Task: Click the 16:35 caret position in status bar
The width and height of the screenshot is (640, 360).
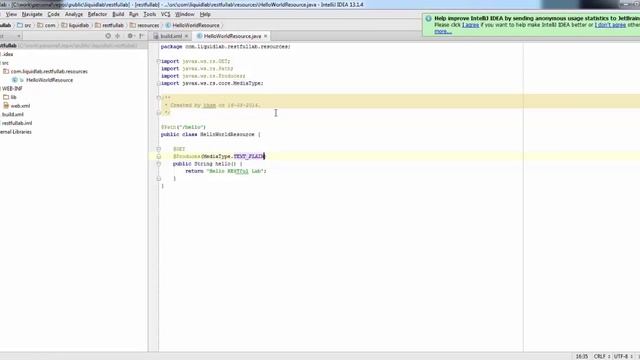Action: click(x=582, y=356)
